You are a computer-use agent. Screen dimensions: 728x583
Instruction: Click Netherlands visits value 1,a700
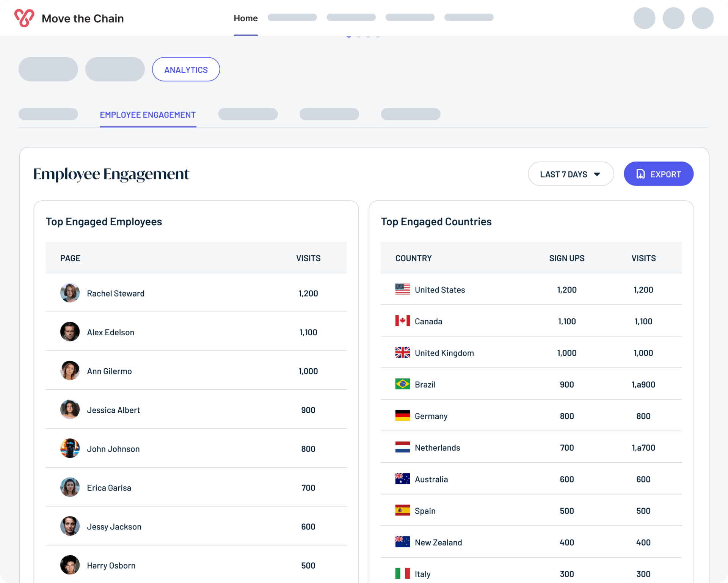coord(643,448)
